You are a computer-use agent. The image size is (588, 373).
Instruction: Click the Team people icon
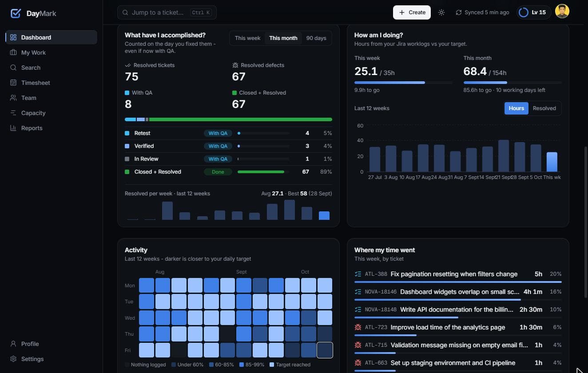pyautogui.click(x=13, y=98)
